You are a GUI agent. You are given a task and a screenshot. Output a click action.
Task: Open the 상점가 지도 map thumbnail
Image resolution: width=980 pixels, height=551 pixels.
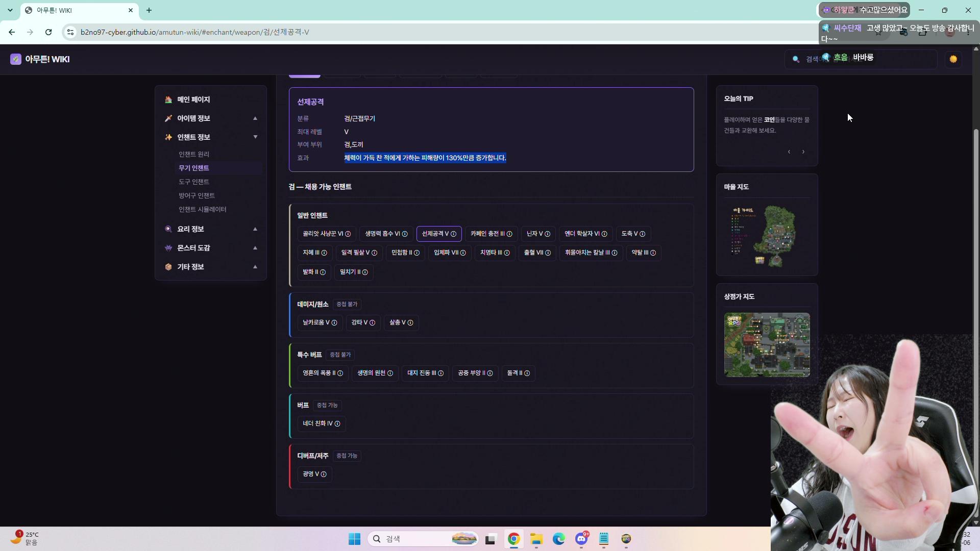pyautogui.click(x=767, y=345)
